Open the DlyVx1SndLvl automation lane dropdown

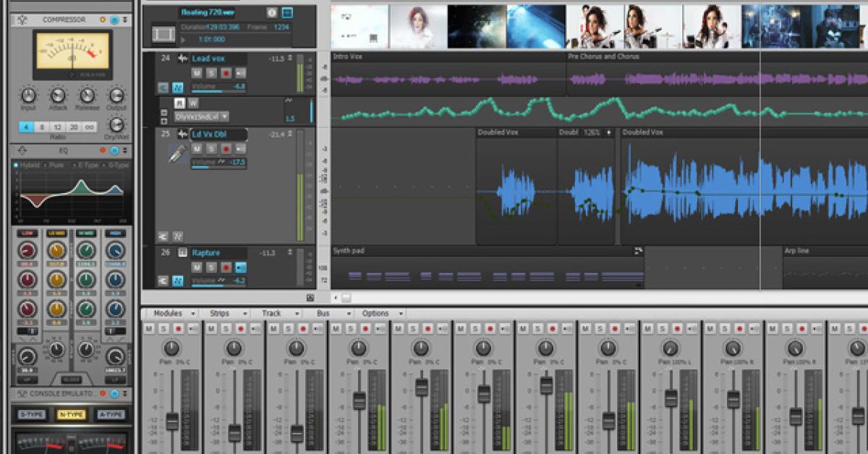pos(225,116)
